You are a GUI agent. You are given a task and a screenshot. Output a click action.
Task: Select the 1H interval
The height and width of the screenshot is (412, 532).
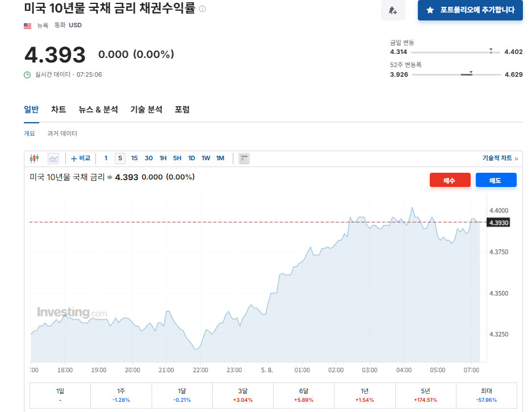pyautogui.click(x=163, y=159)
